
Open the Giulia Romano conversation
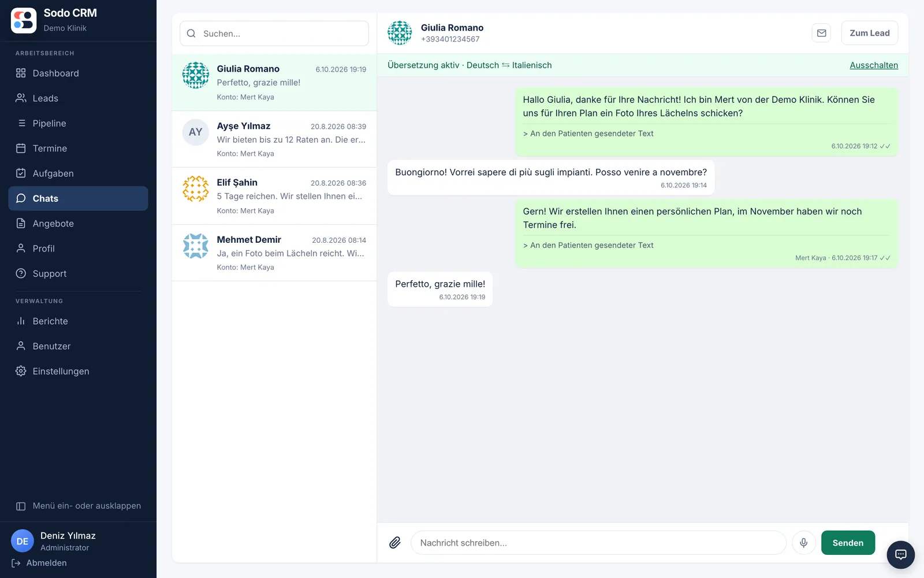pyautogui.click(x=274, y=83)
